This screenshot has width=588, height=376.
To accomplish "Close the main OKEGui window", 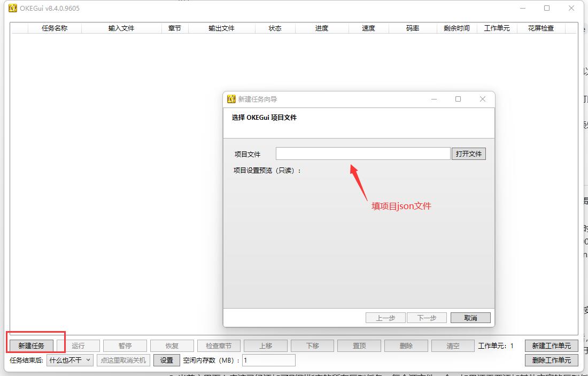I will click(x=571, y=8).
